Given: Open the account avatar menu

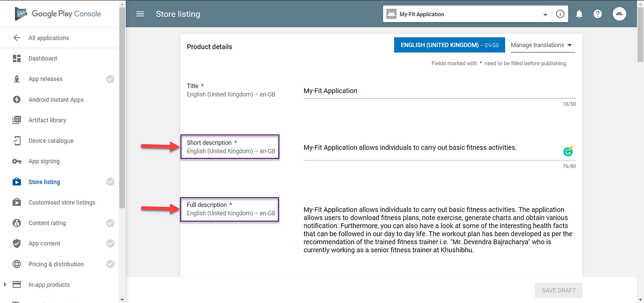Looking at the screenshot, I should coord(619,14).
